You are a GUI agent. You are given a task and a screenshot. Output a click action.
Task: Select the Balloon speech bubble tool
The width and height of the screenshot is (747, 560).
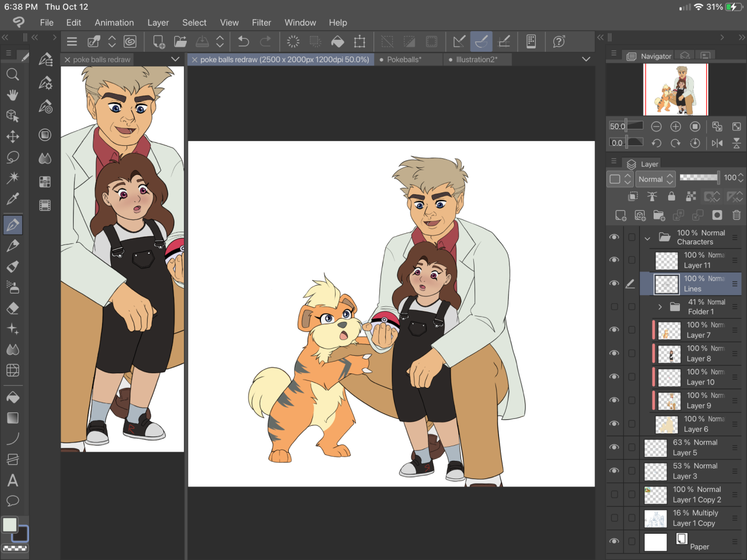click(12, 501)
